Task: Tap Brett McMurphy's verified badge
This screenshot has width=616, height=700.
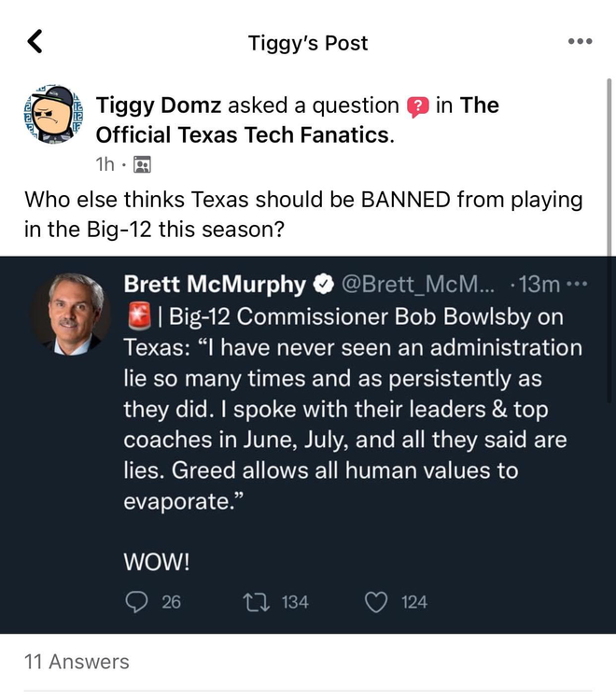Action: coord(324,284)
